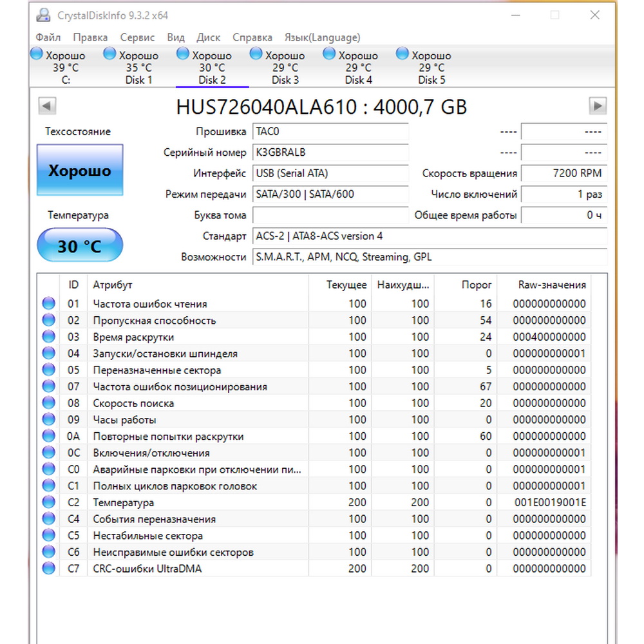644x644 pixels.
Task: Click the disk title HUS726040ALA610 : 4000,7 GB
Action: tap(321, 107)
